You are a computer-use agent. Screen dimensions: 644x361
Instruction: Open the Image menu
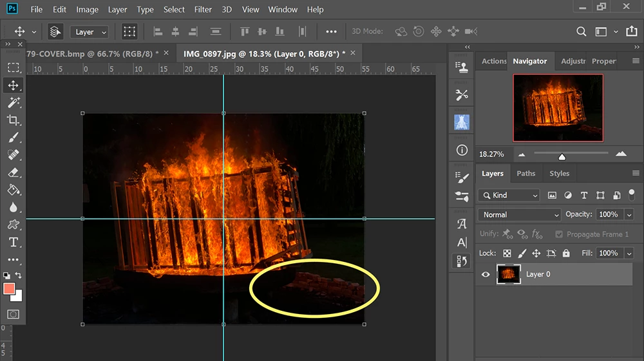point(87,10)
